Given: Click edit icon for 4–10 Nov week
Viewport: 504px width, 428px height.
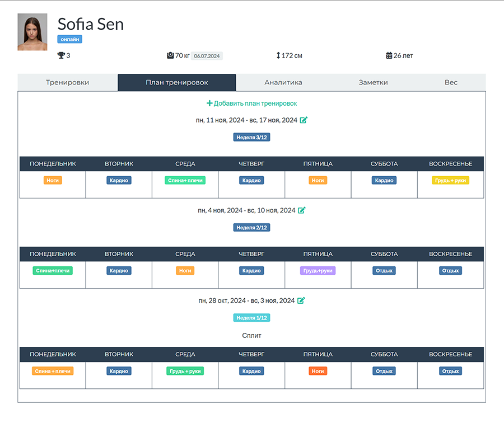Looking at the screenshot, I should pyautogui.click(x=301, y=210).
